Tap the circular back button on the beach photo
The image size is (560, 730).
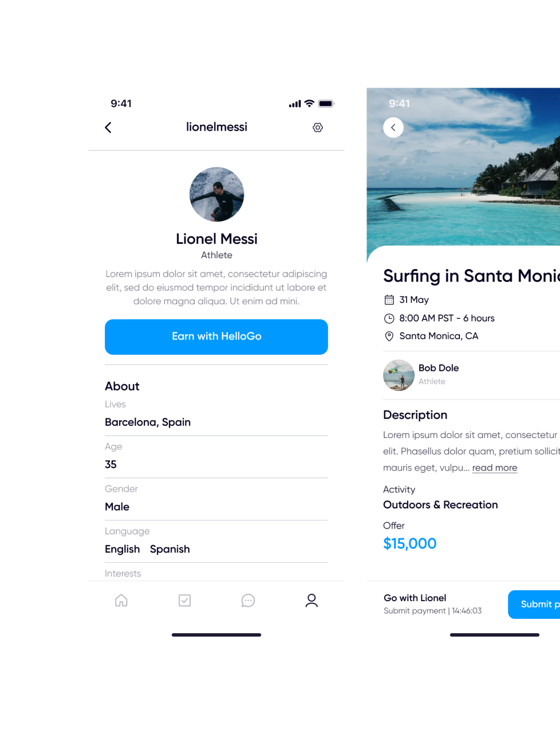click(x=393, y=128)
